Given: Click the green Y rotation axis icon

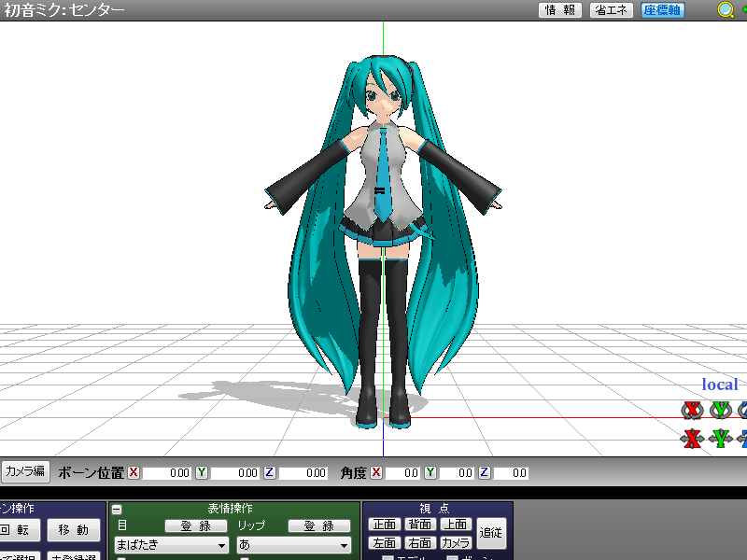Looking at the screenshot, I should tap(721, 410).
